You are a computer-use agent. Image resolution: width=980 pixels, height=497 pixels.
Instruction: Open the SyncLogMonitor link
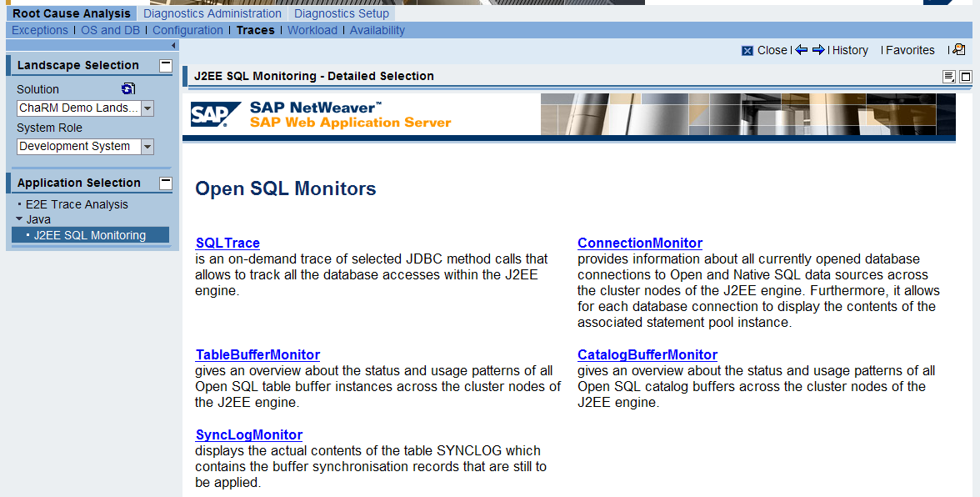248,434
